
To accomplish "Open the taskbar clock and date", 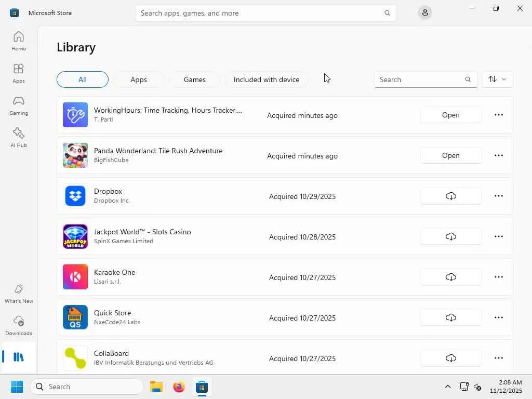I will click(506, 387).
